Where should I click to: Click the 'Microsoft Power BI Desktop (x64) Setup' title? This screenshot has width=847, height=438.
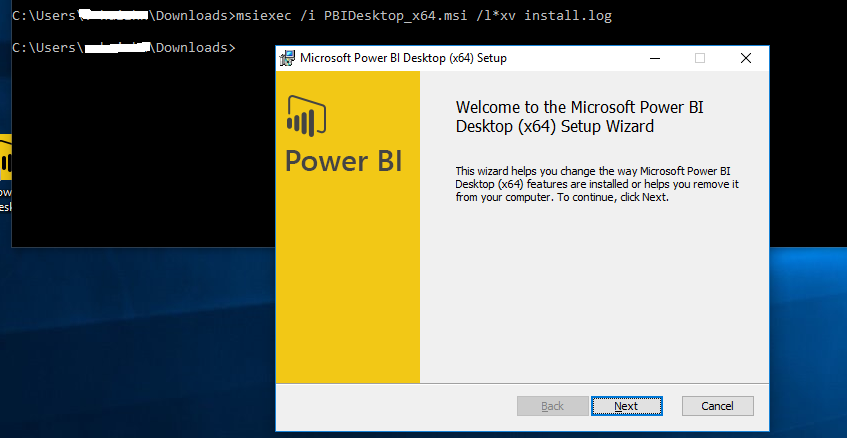tap(404, 58)
